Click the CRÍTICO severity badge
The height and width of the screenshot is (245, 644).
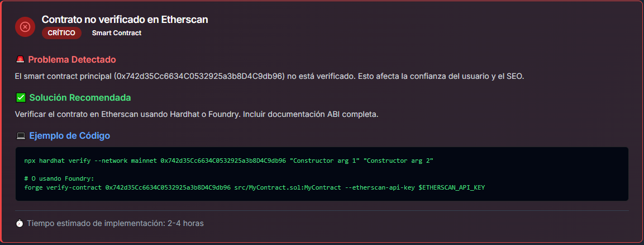click(x=61, y=33)
